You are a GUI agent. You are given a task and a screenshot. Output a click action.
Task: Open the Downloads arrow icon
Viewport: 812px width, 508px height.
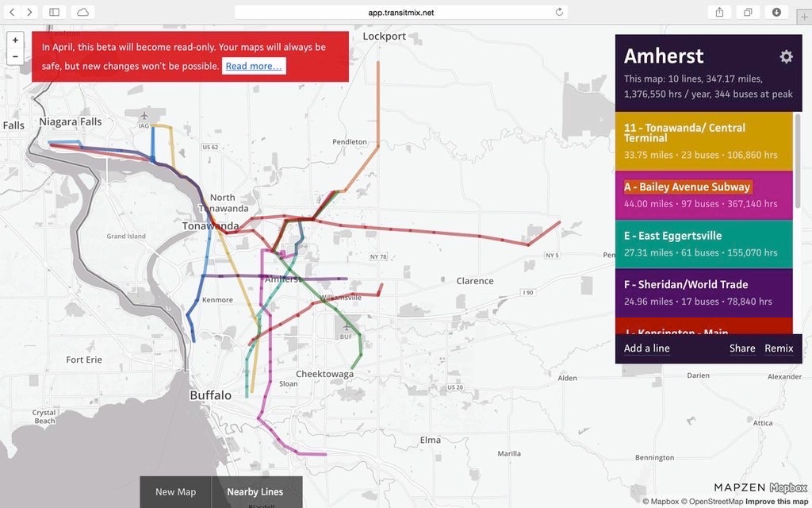pyautogui.click(x=776, y=12)
